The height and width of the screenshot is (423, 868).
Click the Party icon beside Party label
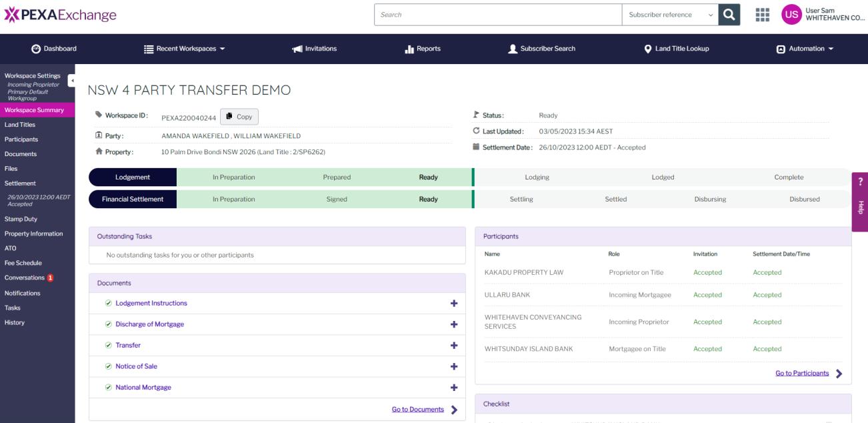pyautogui.click(x=99, y=135)
